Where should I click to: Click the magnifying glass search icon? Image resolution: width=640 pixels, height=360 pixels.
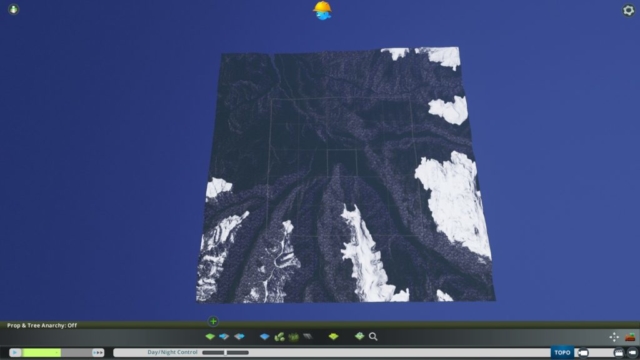tap(373, 337)
